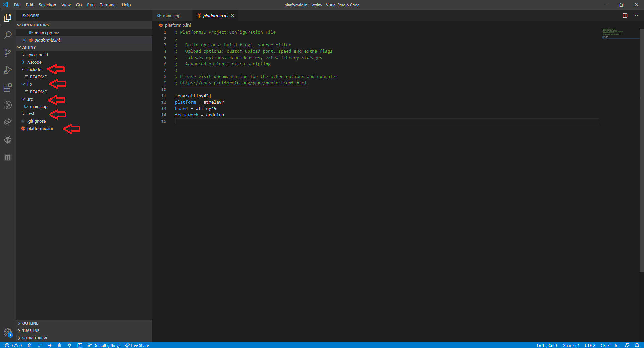The height and width of the screenshot is (348, 644).
Task: Change indentation via Spaces: 4
Action: click(571, 345)
